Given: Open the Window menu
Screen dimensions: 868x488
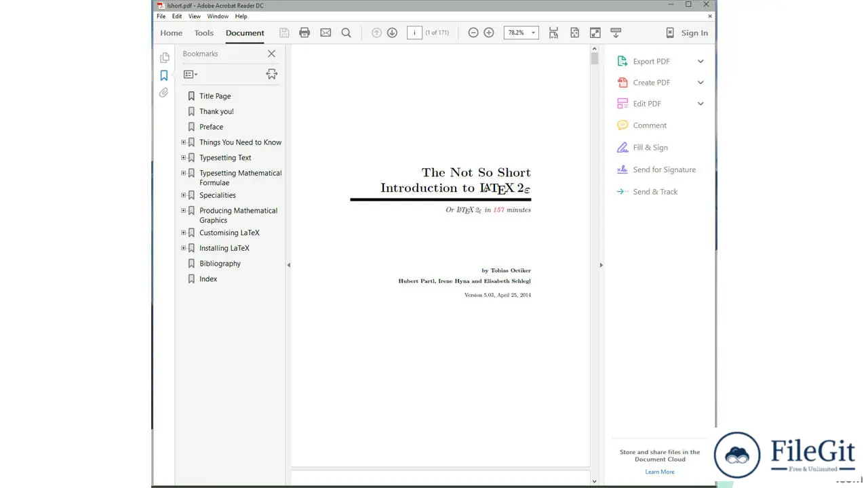Looking at the screenshot, I should [x=218, y=16].
